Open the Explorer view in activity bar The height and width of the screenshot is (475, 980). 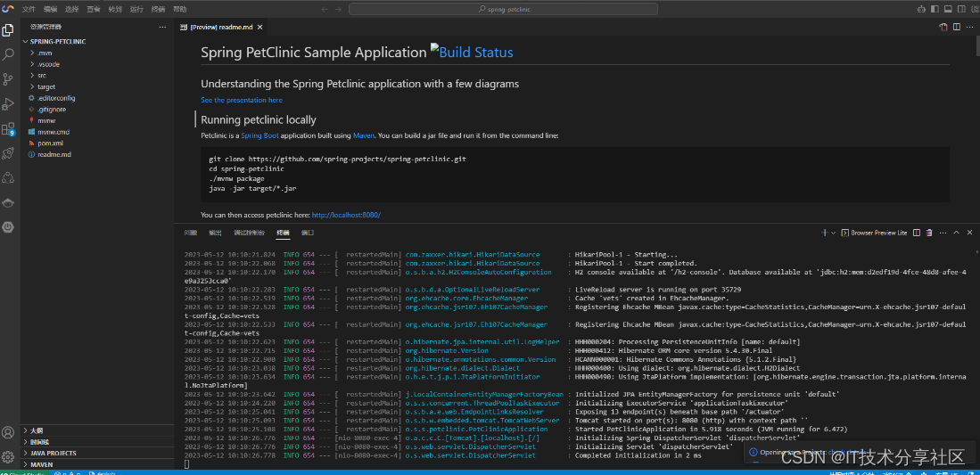pos(8,30)
